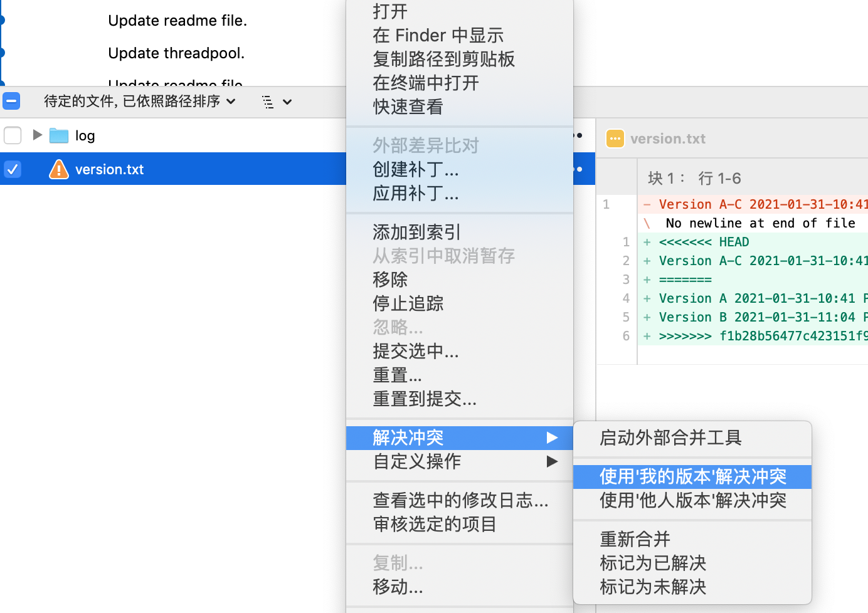Screen dimensions: 868x613
Task: Click the '<<<<<<< HEAD' diff line
Action: pyautogui.click(x=753, y=242)
